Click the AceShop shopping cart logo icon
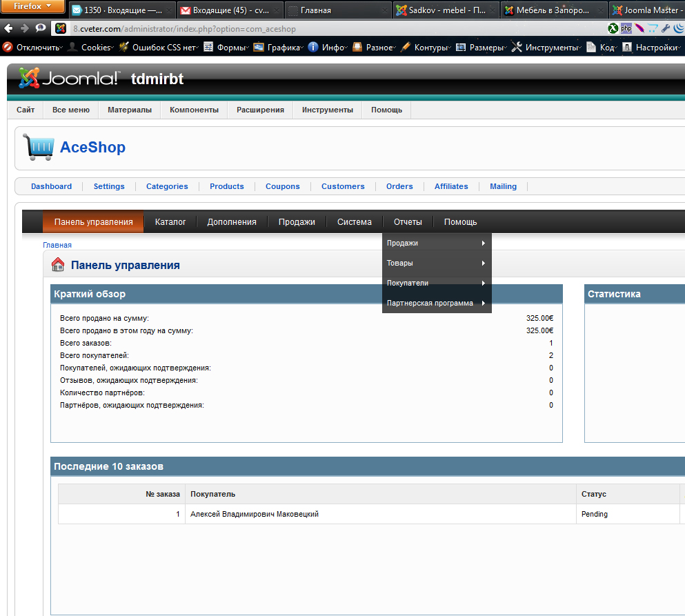 [38, 147]
